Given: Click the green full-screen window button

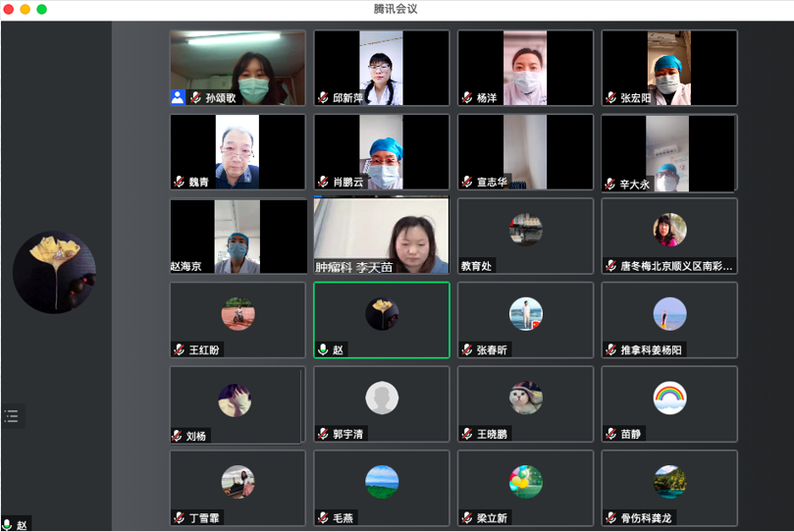Looking at the screenshot, I should click(41, 9).
